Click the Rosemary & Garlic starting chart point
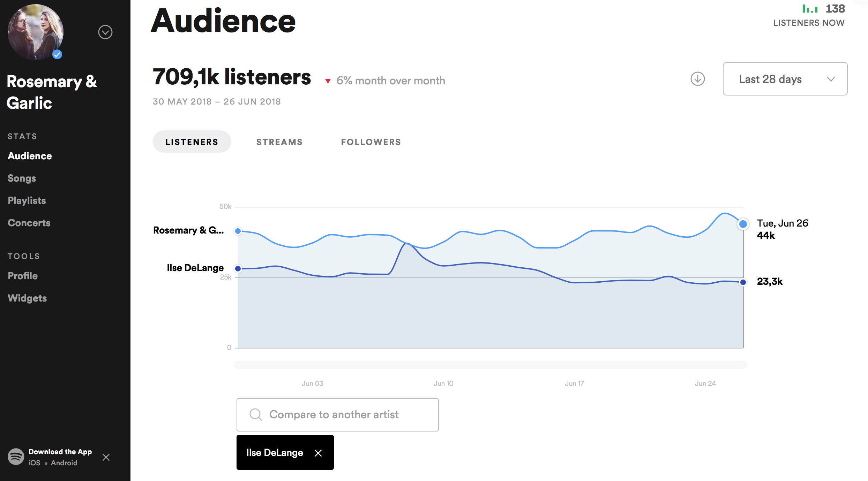Image resolution: width=868 pixels, height=481 pixels. [238, 231]
